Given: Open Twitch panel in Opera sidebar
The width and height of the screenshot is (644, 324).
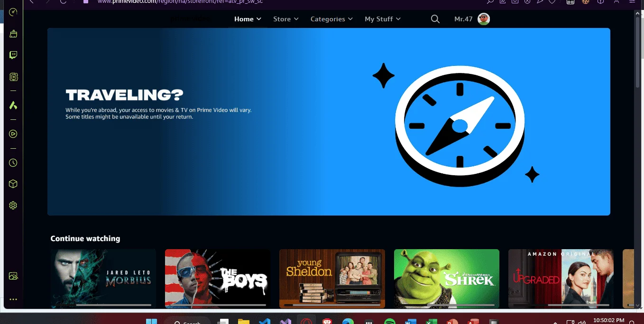Looking at the screenshot, I should 13,55.
